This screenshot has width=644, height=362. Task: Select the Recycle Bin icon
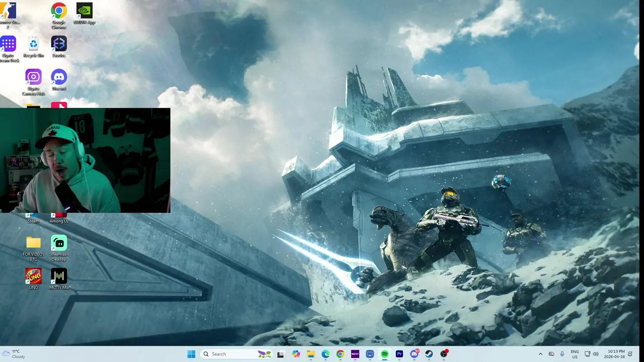click(33, 47)
